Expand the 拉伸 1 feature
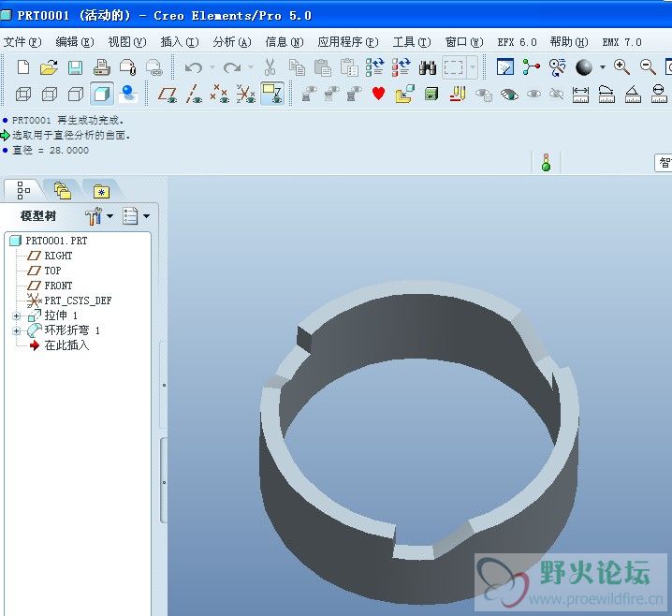672x616 pixels. pos(16,315)
